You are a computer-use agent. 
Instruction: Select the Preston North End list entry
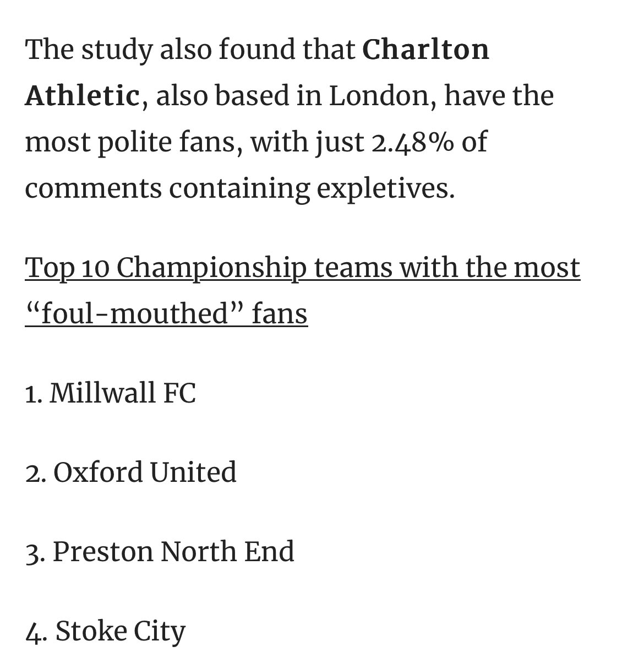point(160,552)
